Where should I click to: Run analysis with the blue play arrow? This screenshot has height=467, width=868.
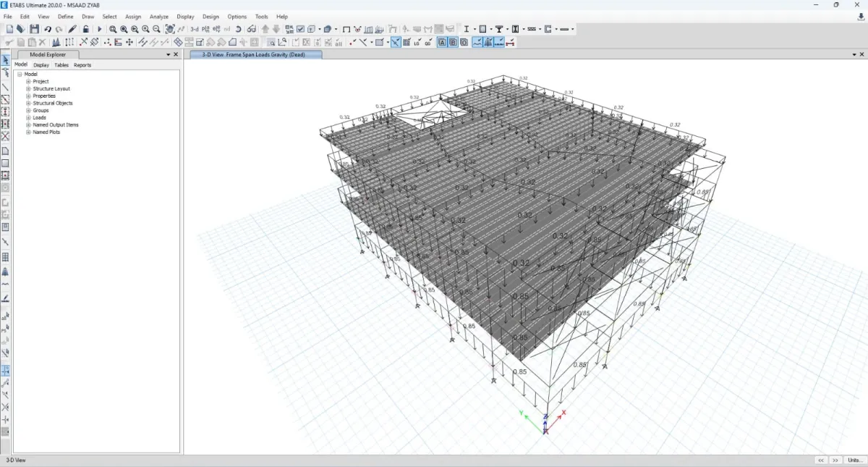pos(100,29)
